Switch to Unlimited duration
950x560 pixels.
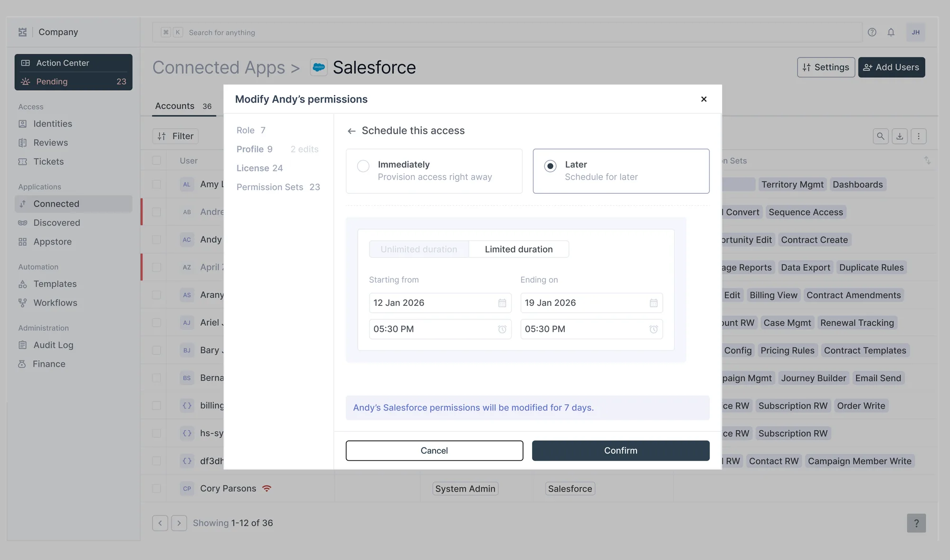coord(419,249)
